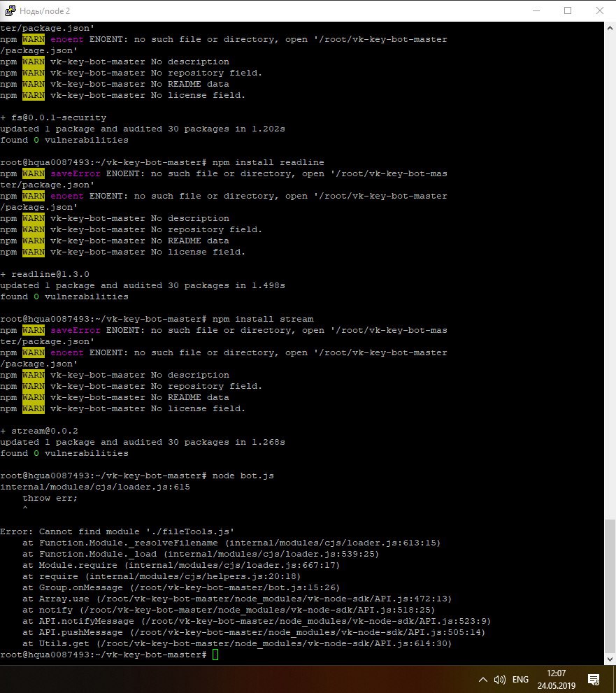Click the 'at Group.onMessage' stack trace line
Image resolution: width=616 pixels, height=693 pixels.
181,588
